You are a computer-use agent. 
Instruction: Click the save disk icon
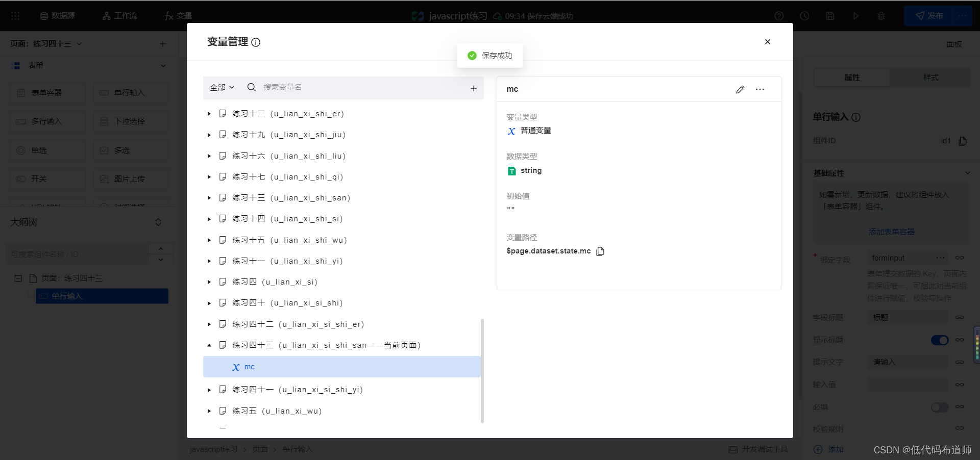pyautogui.click(x=830, y=16)
